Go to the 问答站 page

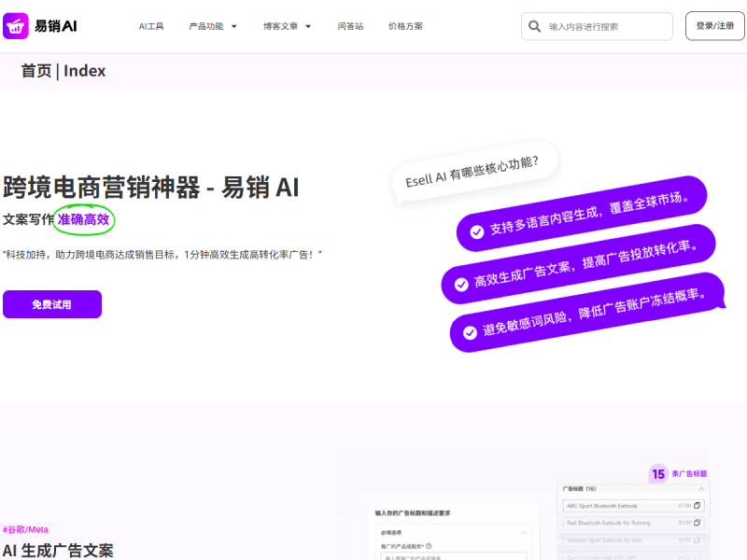350,26
